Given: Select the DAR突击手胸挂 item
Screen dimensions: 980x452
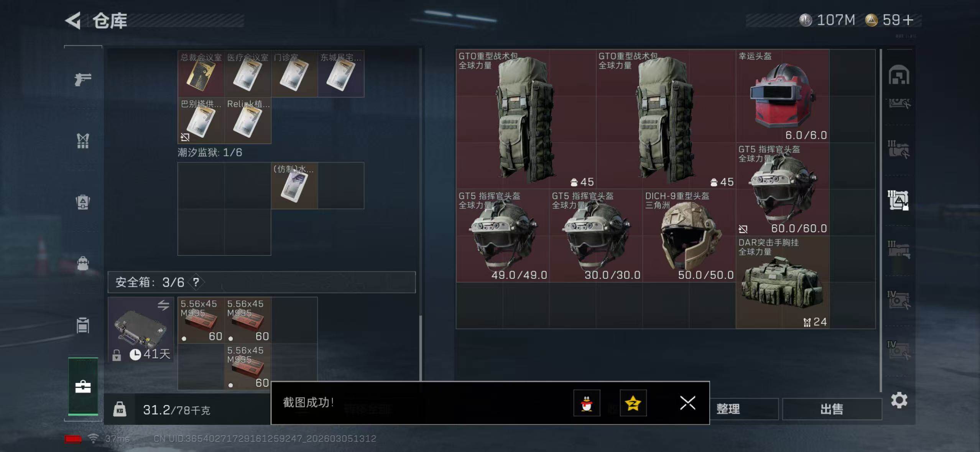Looking at the screenshot, I should point(783,282).
